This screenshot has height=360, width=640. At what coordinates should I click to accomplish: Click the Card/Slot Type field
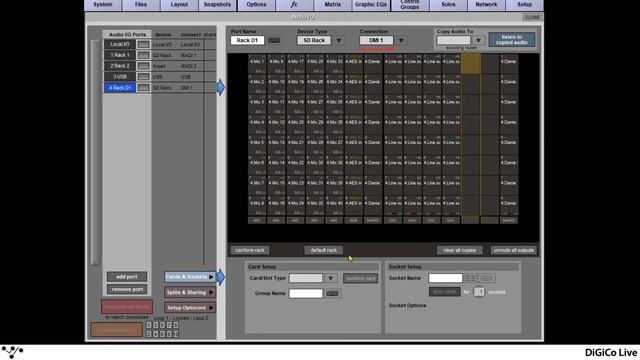coord(306,278)
